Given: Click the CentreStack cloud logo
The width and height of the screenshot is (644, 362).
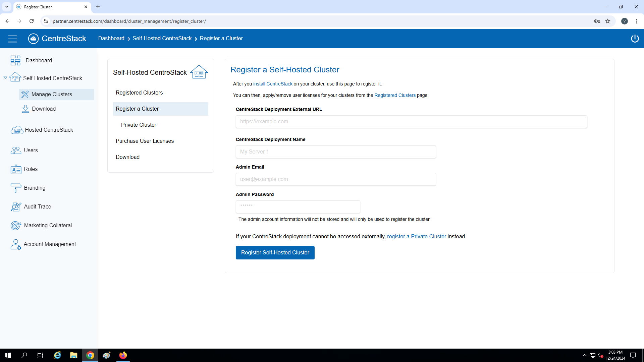Looking at the screenshot, I should (x=33, y=39).
